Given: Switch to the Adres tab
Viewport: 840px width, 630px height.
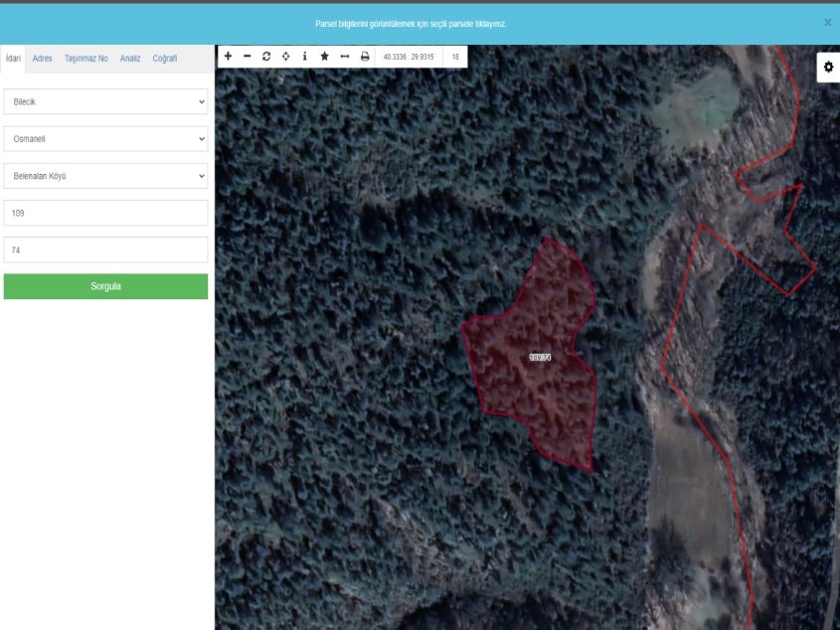Looking at the screenshot, I should [43, 59].
